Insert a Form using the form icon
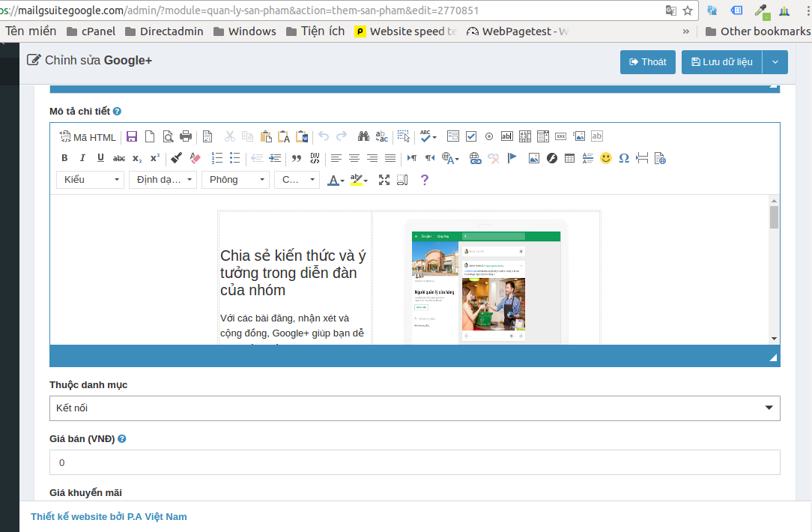The width and height of the screenshot is (812, 532). [x=453, y=136]
